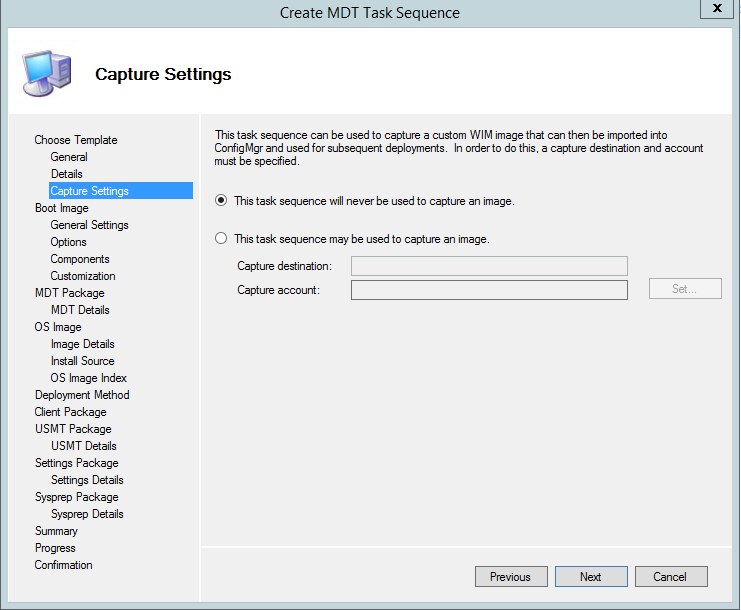Open the Settings Package step
Screen dimensions: 741x610
(77, 463)
